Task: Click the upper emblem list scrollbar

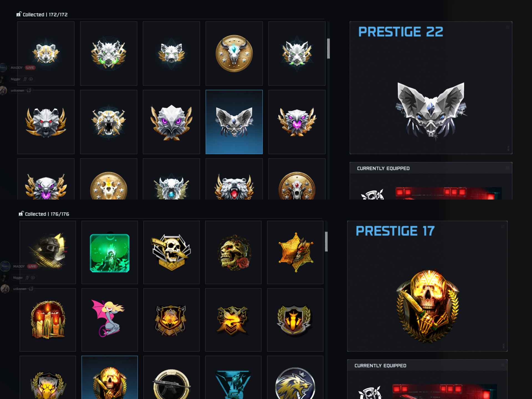Action: [x=328, y=48]
